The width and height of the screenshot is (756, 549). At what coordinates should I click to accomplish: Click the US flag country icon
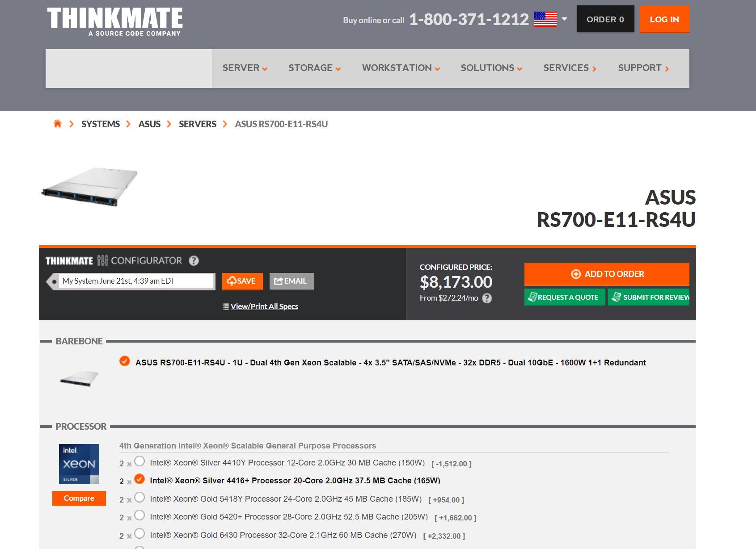coord(545,19)
